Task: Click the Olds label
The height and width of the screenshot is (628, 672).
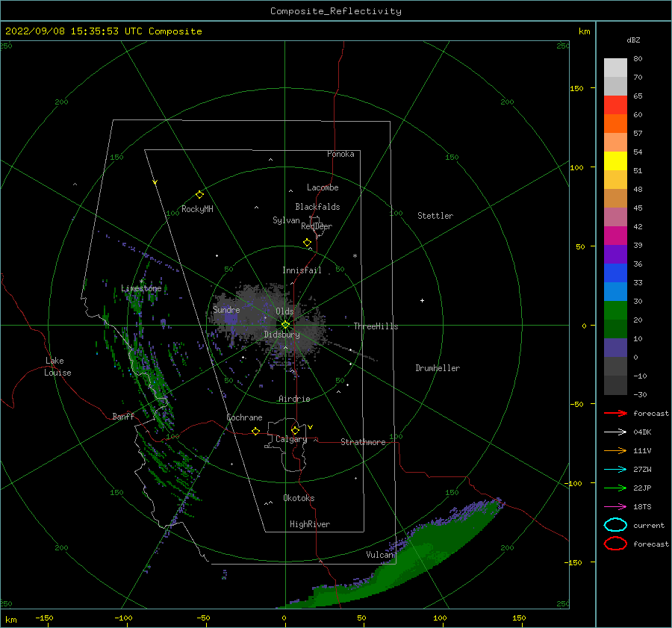Action: point(284,311)
